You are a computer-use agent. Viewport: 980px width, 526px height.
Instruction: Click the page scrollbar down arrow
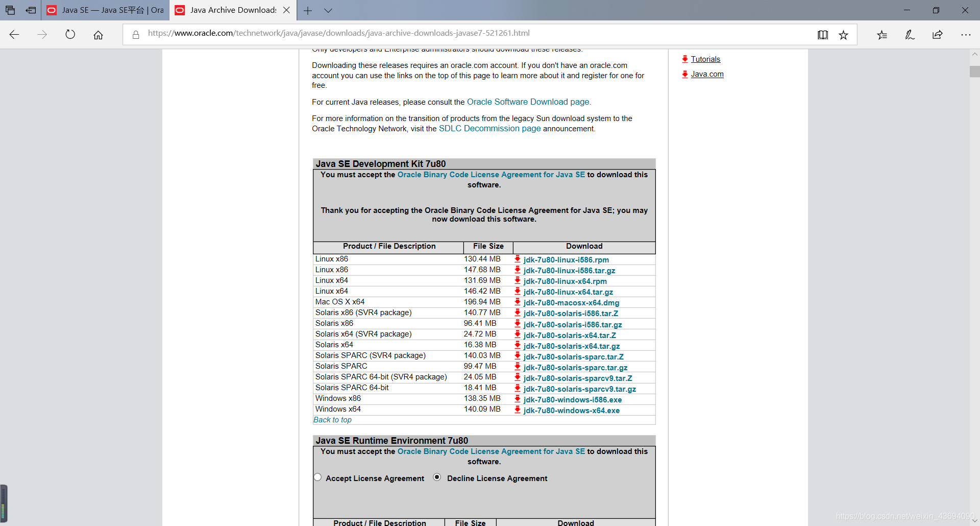[974, 521]
